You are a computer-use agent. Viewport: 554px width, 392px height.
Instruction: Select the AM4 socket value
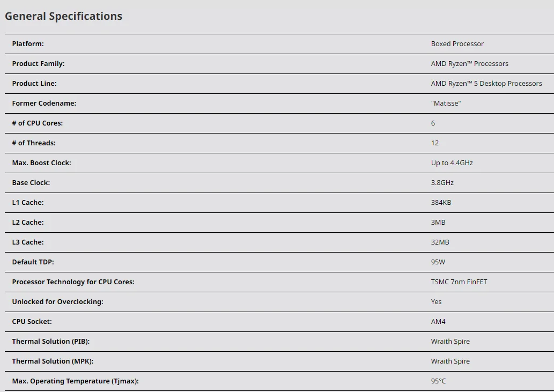pyautogui.click(x=438, y=322)
